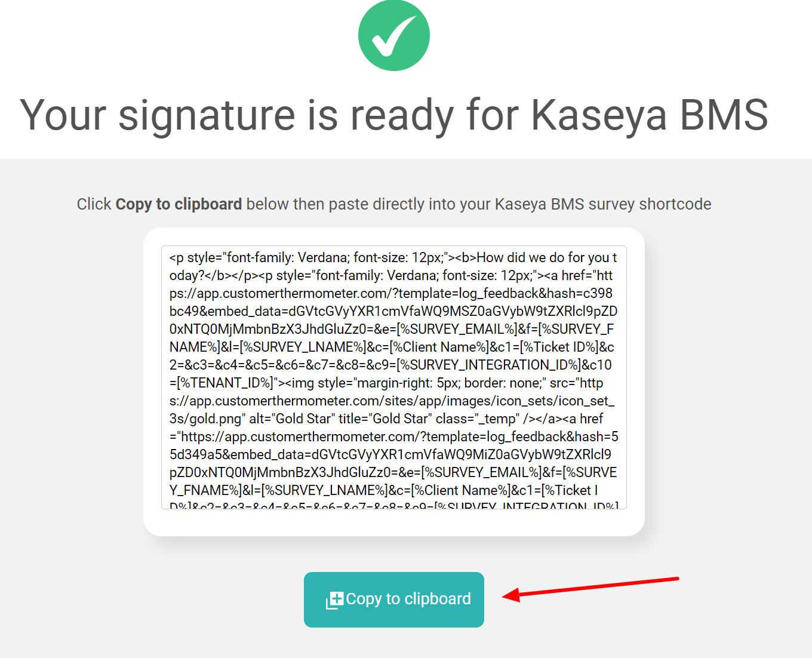The width and height of the screenshot is (812, 658).
Task: Click the code line containing 'SURVEY_INTEGRATION_ID%]&c10'
Action: pyautogui.click(x=390, y=365)
